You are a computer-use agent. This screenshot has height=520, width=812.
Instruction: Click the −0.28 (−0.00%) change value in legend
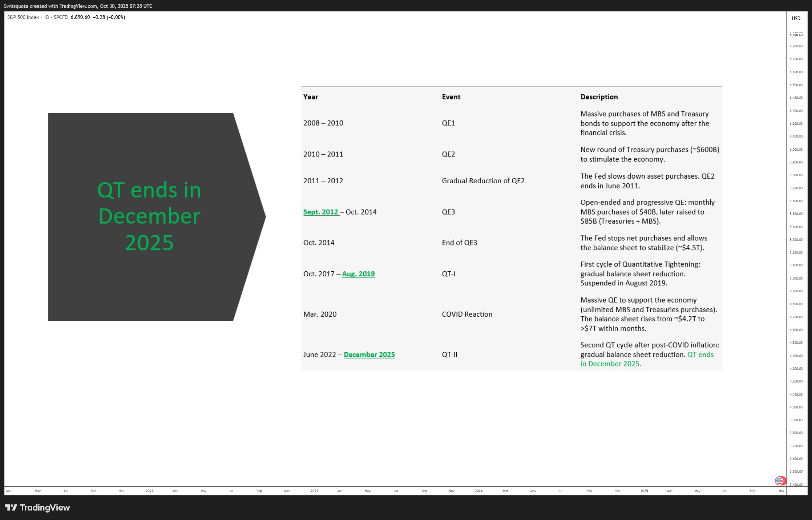(109, 17)
